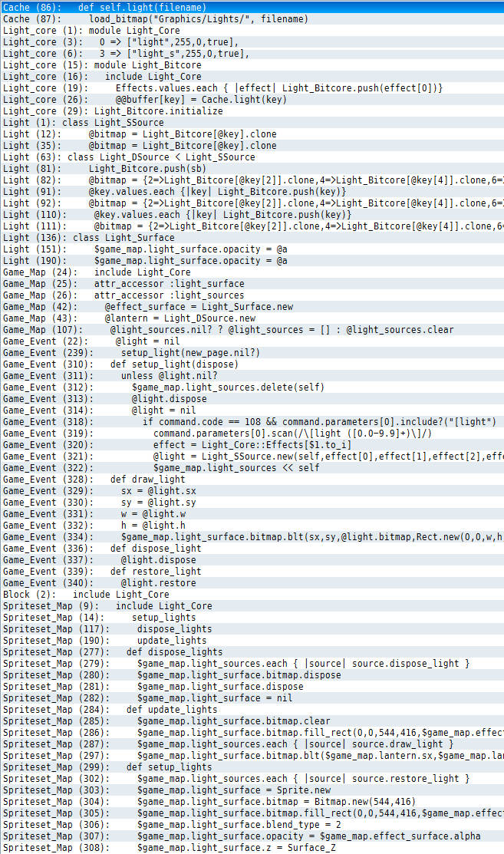The image size is (504, 854).
Task: Select Game_Event (310) def setup_light(dispose) row
Action: (252, 364)
